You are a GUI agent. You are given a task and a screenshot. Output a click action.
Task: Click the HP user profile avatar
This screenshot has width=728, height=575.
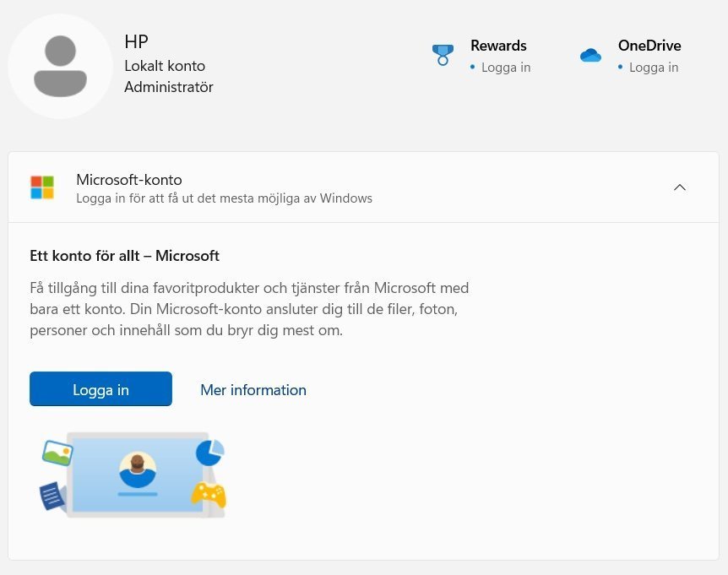tap(60, 66)
